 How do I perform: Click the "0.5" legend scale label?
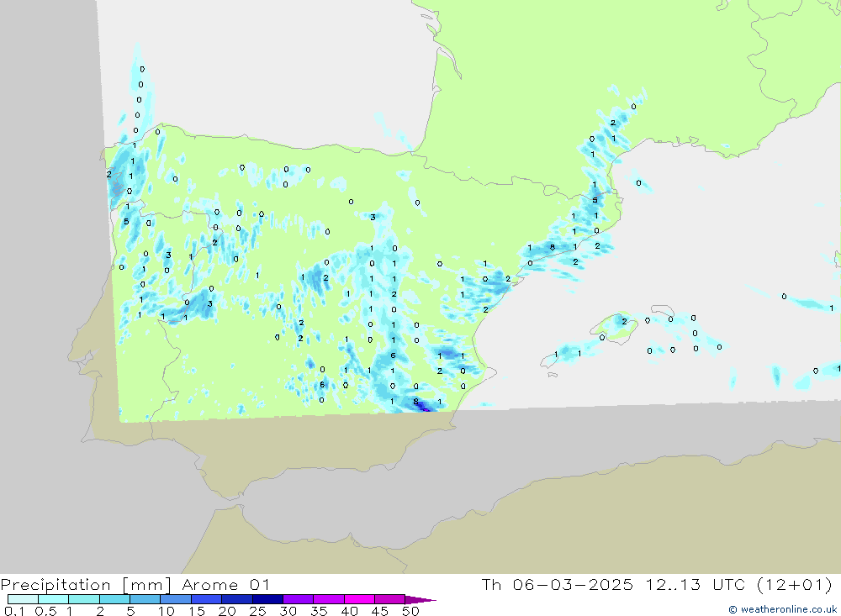[x=45, y=611]
